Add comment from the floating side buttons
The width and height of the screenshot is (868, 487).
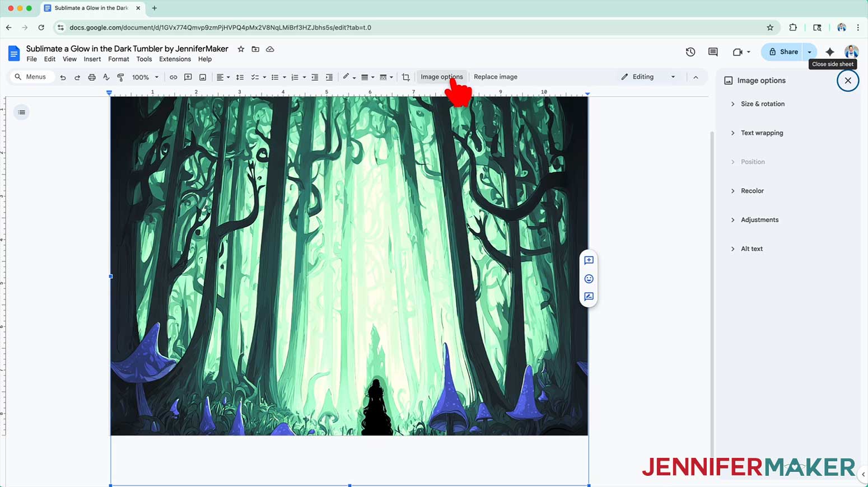point(589,260)
